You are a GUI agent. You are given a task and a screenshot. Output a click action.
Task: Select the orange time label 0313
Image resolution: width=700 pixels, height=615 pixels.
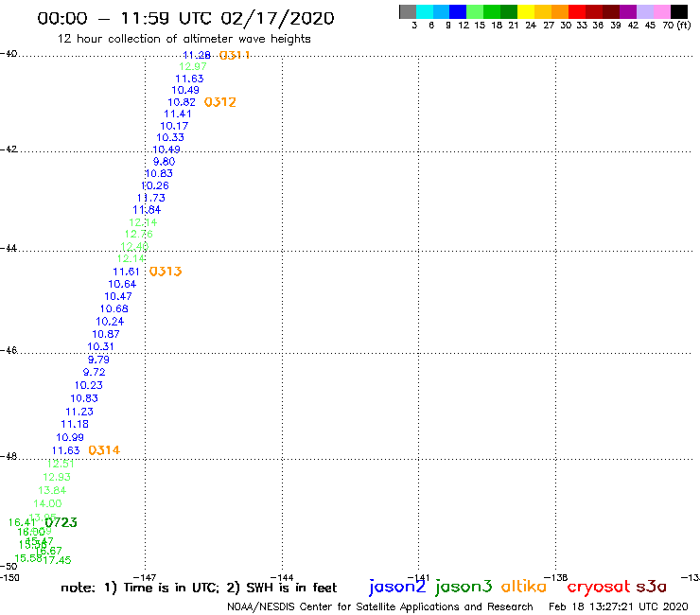(x=166, y=272)
